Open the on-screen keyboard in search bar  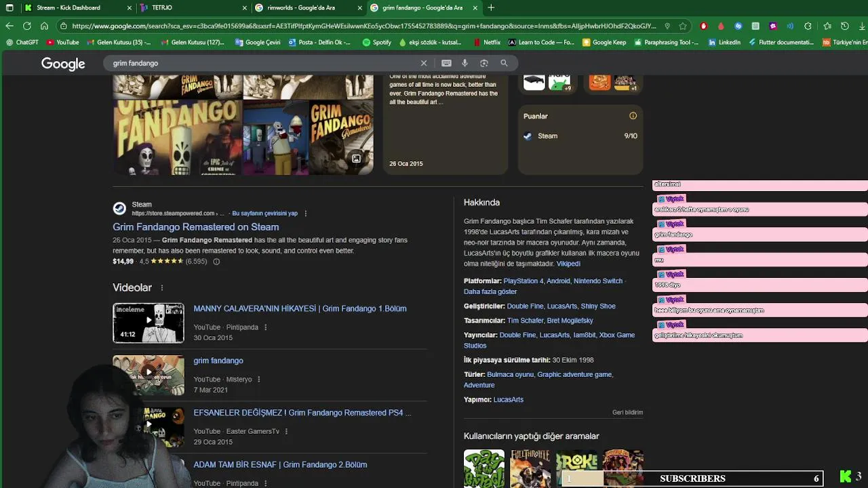[446, 63]
